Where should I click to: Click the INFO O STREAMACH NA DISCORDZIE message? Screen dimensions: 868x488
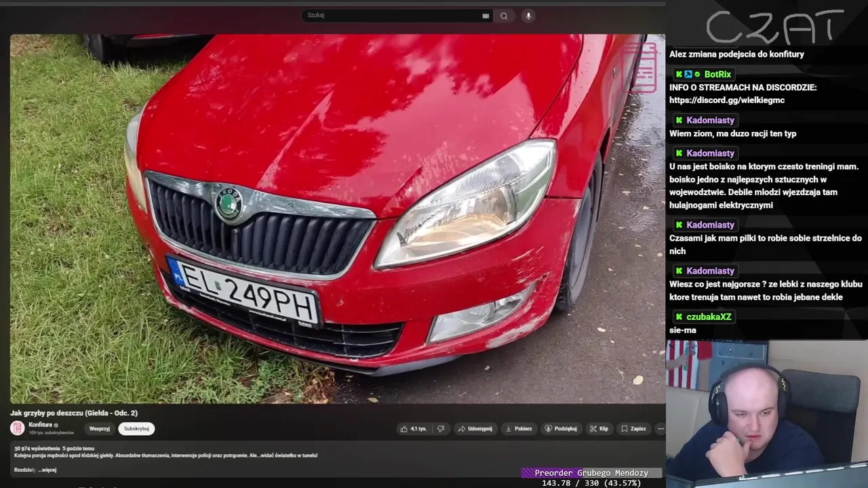(743, 87)
